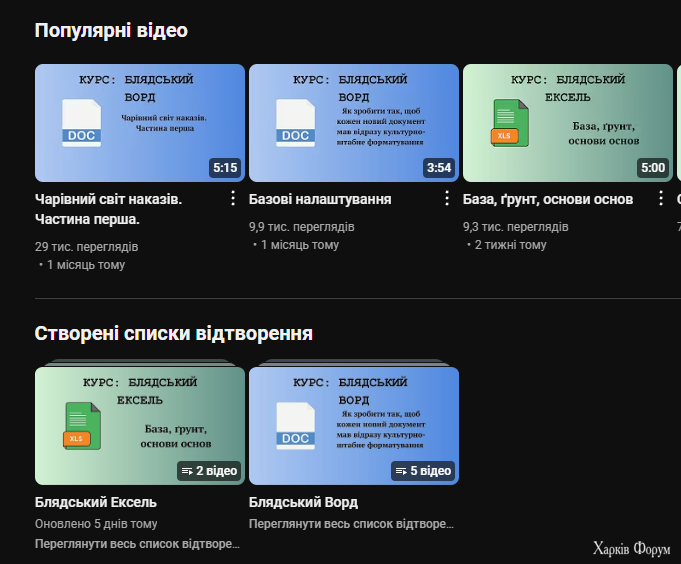Click title Чарівний світ наказів. Частина перша.
681x564 pixels.
[109, 209]
